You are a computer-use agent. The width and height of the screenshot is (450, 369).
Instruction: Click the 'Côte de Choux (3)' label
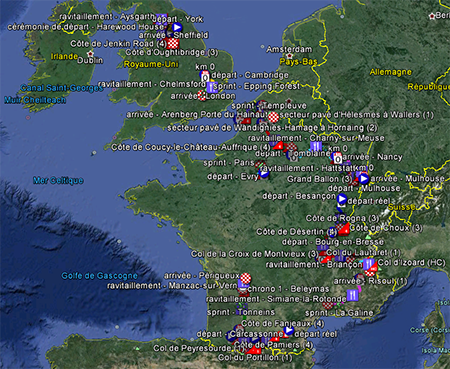[386, 228]
